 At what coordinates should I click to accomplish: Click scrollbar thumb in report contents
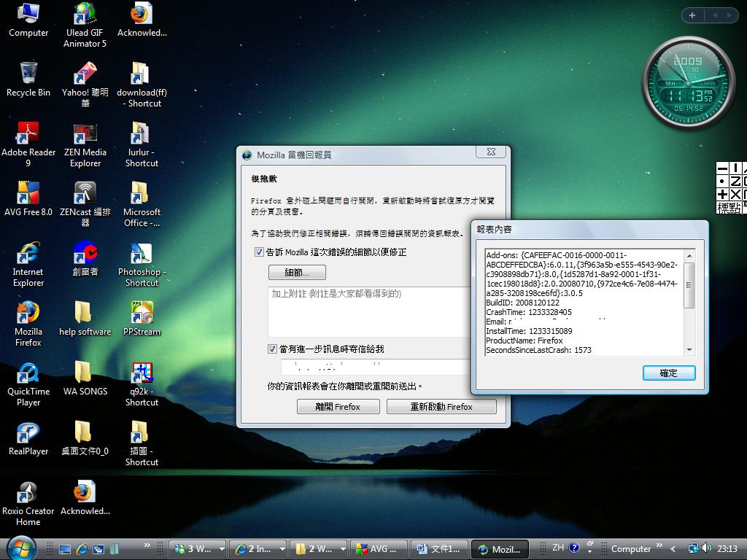click(x=689, y=285)
